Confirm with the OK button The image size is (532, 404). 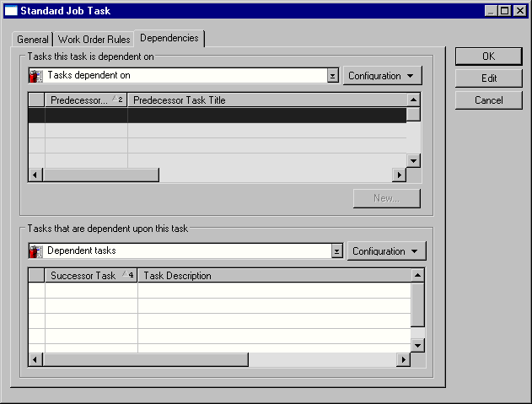point(488,57)
